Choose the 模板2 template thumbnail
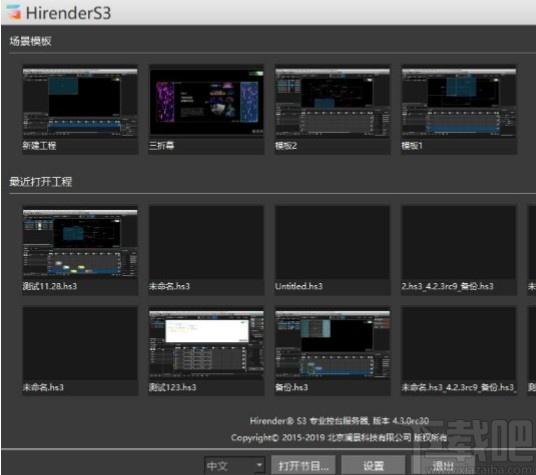This screenshot has width=536, height=475. 333,102
